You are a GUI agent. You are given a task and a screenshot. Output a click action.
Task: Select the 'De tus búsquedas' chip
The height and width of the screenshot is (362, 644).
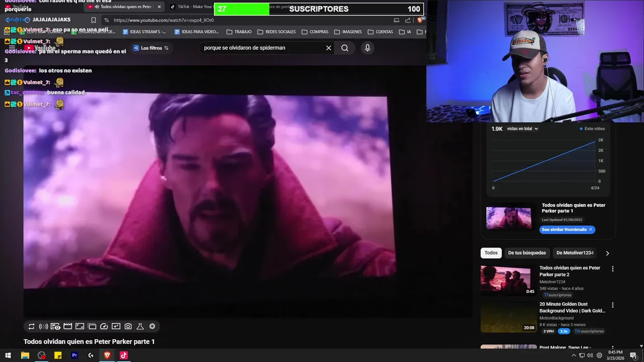tap(527, 253)
